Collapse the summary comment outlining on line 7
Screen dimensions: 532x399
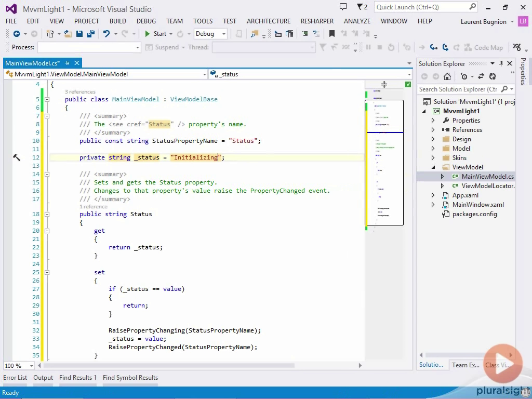[x=47, y=116]
